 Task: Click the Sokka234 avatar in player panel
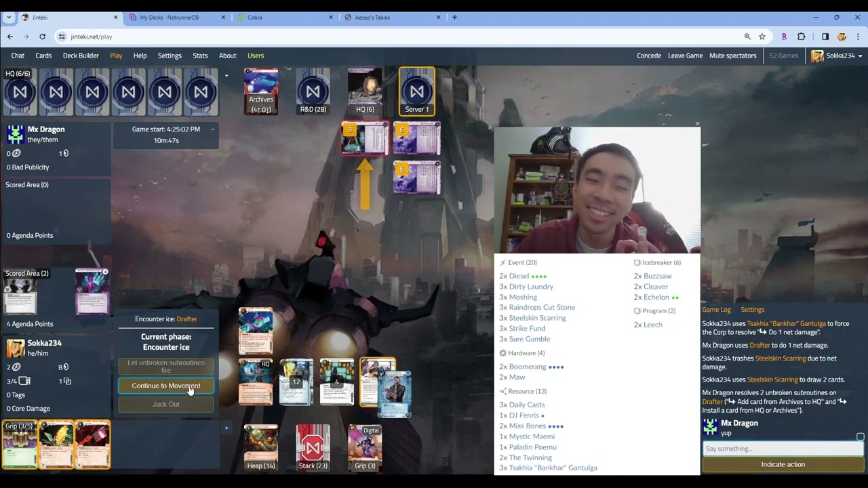[x=16, y=348]
